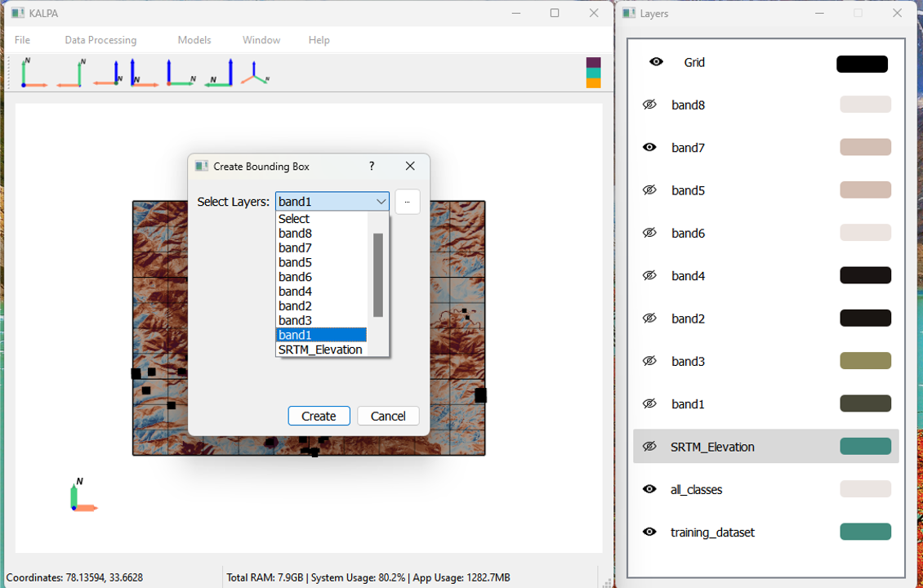Screen dimensions: 923x588
Task: Open the File menu
Action: tap(22, 40)
